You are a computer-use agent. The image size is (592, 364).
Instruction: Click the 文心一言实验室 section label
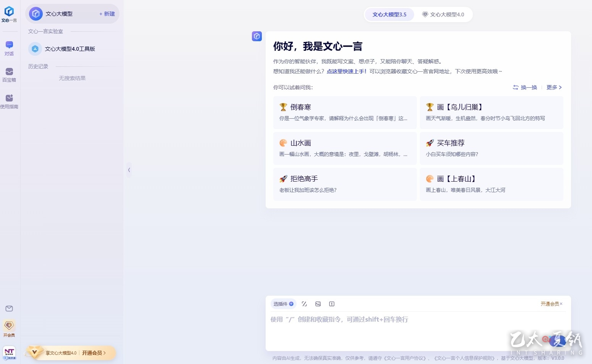click(x=45, y=31)
